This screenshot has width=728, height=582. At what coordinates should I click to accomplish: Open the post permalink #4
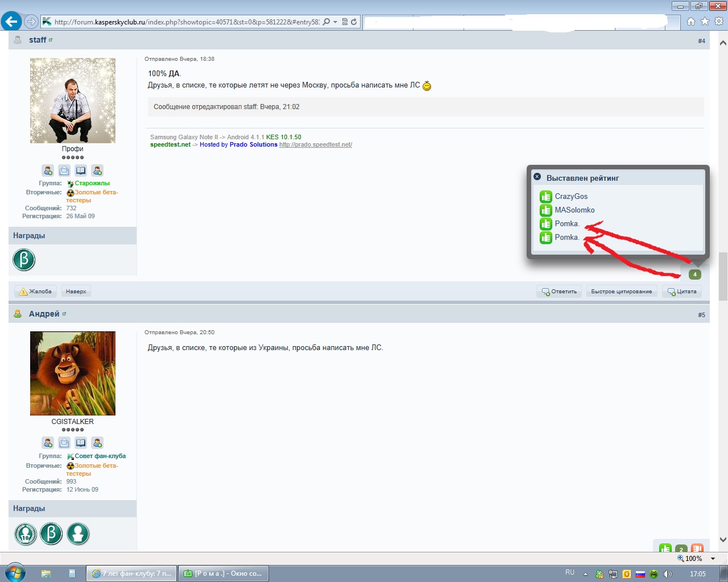[701, 41]
